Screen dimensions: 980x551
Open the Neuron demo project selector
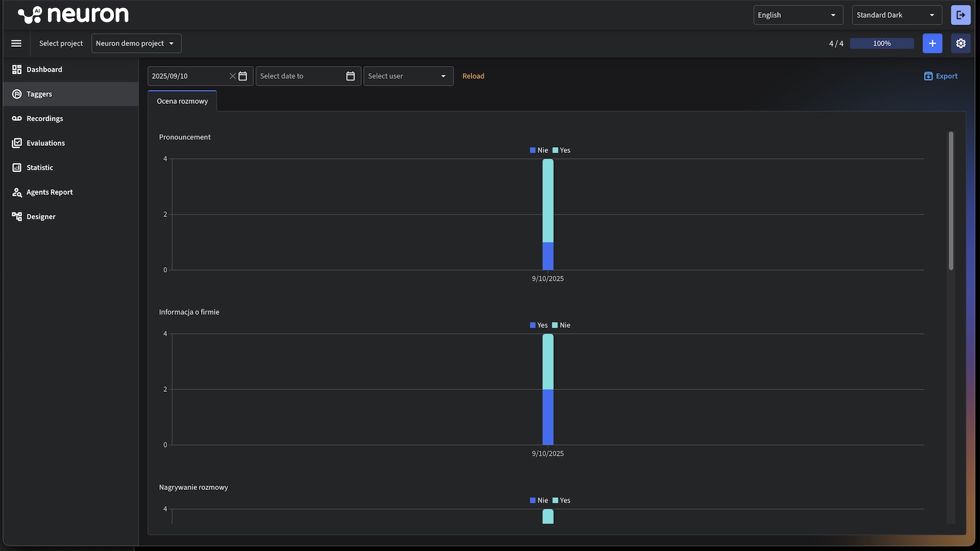click(136, 43)
